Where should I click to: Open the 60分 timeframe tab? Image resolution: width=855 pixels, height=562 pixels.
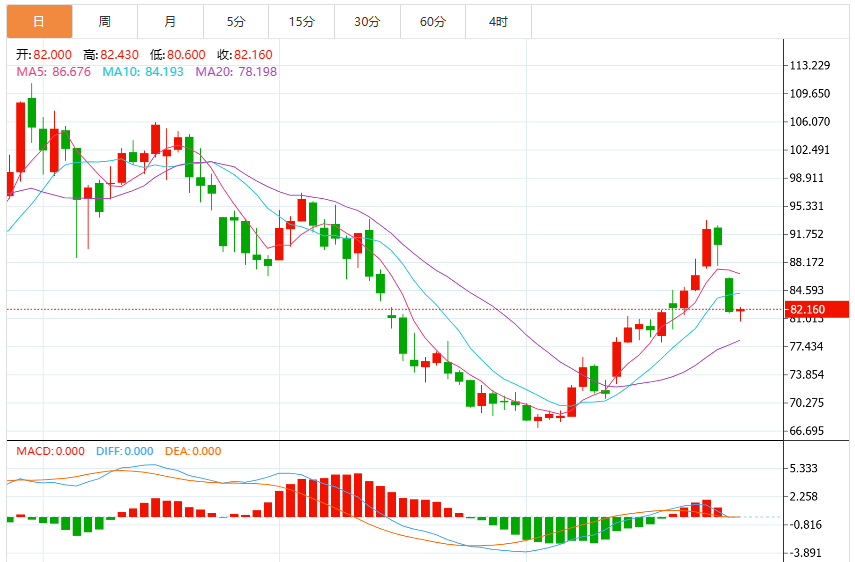pyautogui.click(x=433, y=22)
